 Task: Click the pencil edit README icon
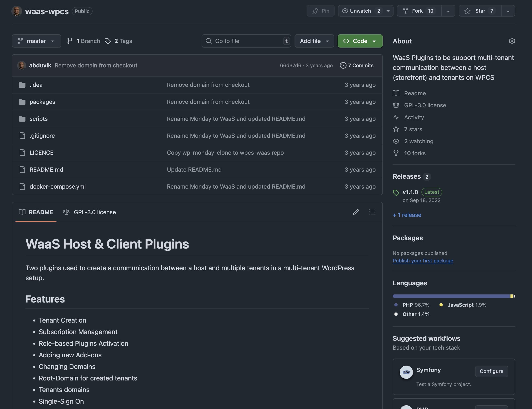[356, 212]
